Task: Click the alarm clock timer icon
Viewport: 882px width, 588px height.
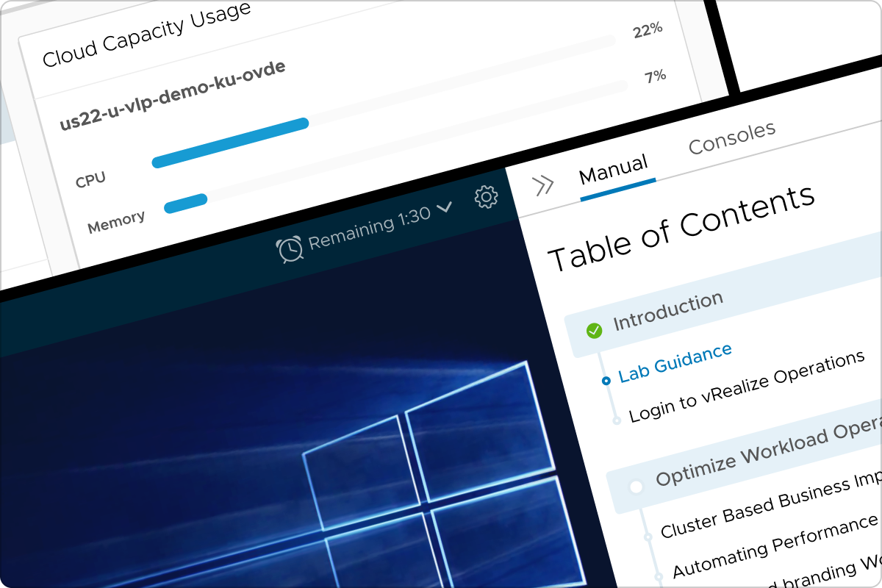Action: 290,250
